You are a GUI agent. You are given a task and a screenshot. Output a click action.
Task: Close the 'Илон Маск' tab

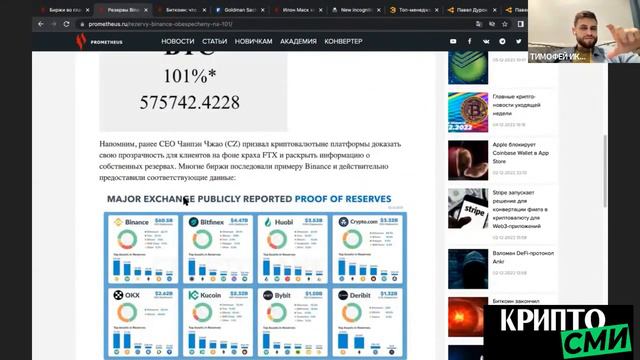[320, 10]
